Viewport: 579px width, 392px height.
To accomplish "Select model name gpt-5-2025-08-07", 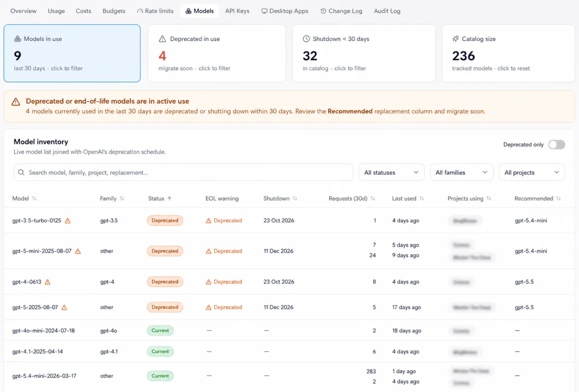I will coord(35,307).
